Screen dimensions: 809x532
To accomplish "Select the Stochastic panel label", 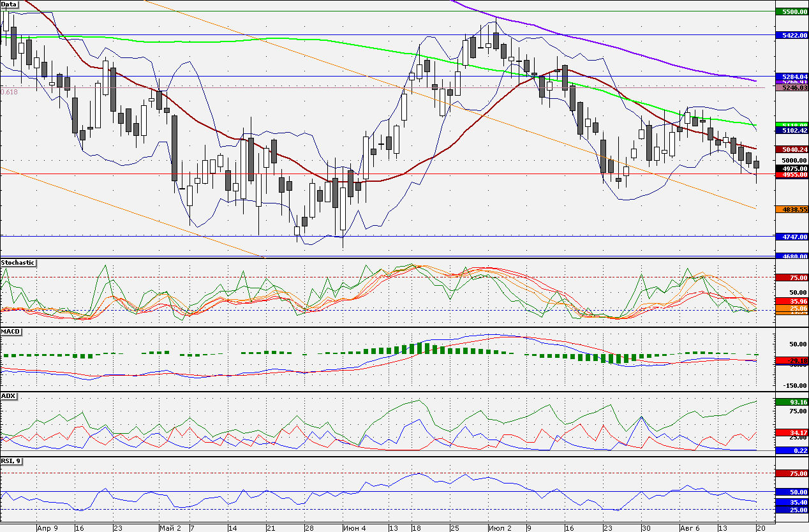I will click(x=18, y=262).
